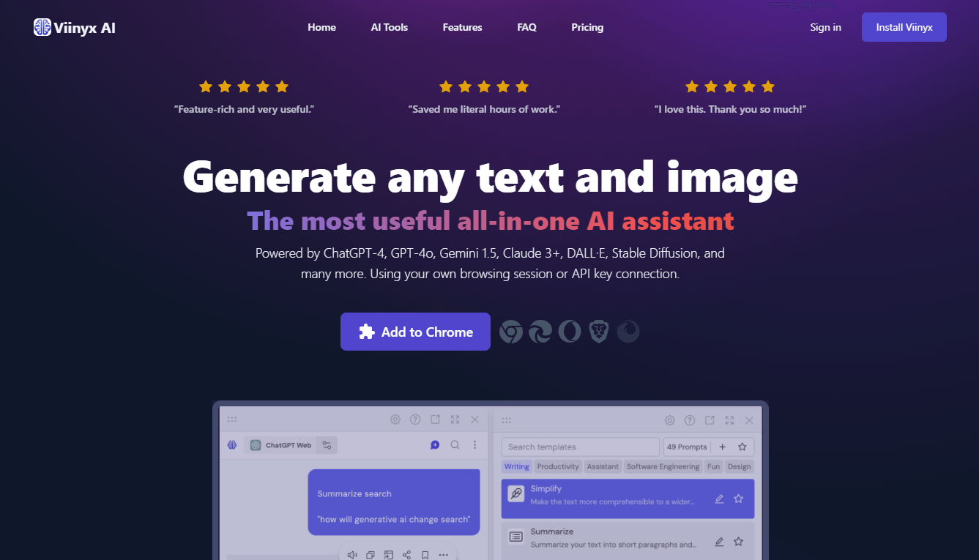The width and height of the screenshot is (979, 560).
Task: Click the pop-out icon in the templates panel
Action: (x=710, y=420)
